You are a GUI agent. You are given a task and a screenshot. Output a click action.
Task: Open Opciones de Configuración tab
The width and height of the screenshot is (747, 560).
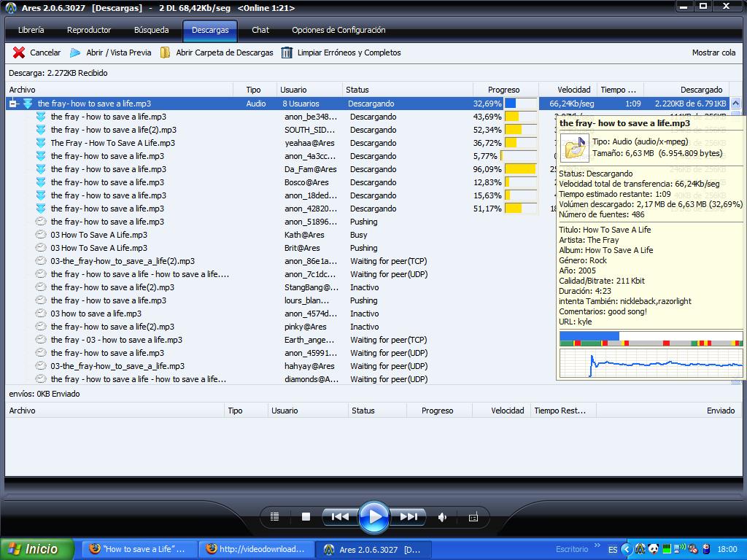(338, 30)
